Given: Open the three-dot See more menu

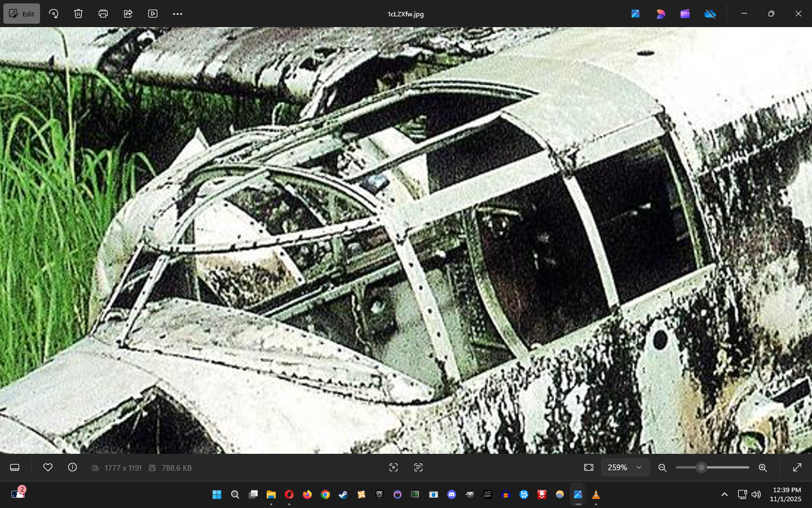Looking at the screenshot, I should (178, 14).
